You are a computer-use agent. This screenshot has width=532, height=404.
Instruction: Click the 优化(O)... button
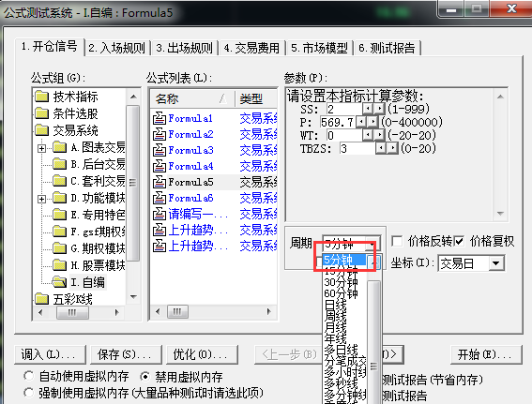coord(203,354)
